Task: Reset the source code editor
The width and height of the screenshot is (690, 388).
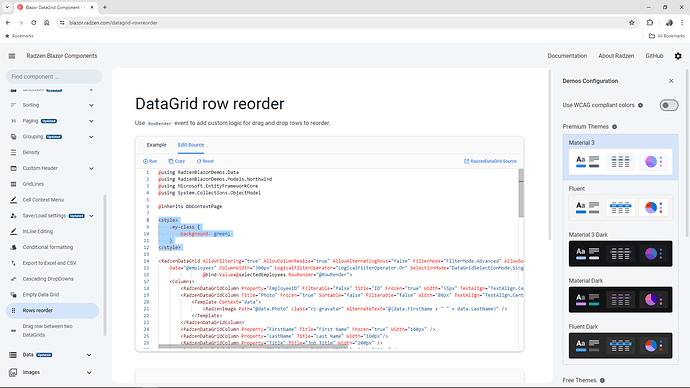Action: tap(205, 161)
